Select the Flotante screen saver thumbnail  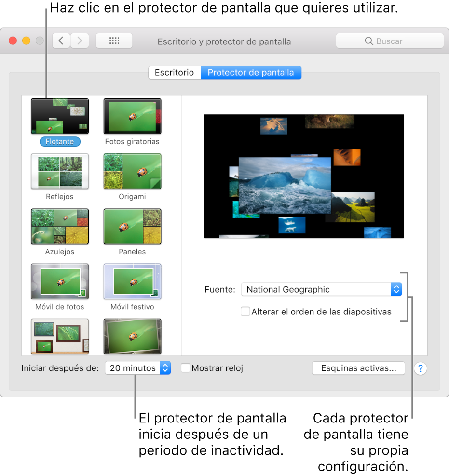click(x=60, y=116)
